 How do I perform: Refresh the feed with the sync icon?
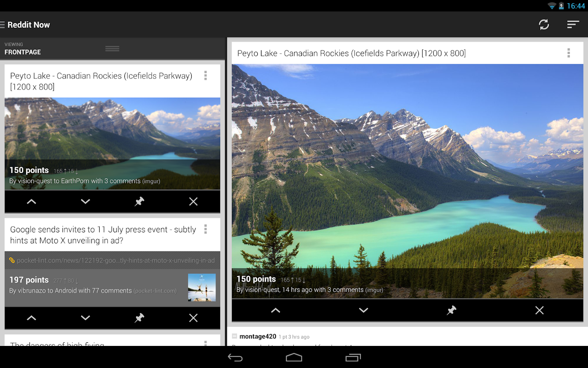[544, 25]
